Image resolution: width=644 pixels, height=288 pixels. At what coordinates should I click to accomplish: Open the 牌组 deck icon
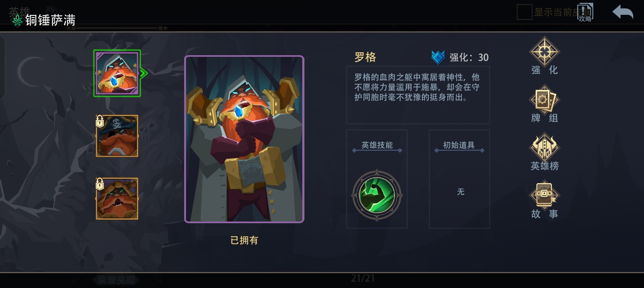(x=545, y=99)
